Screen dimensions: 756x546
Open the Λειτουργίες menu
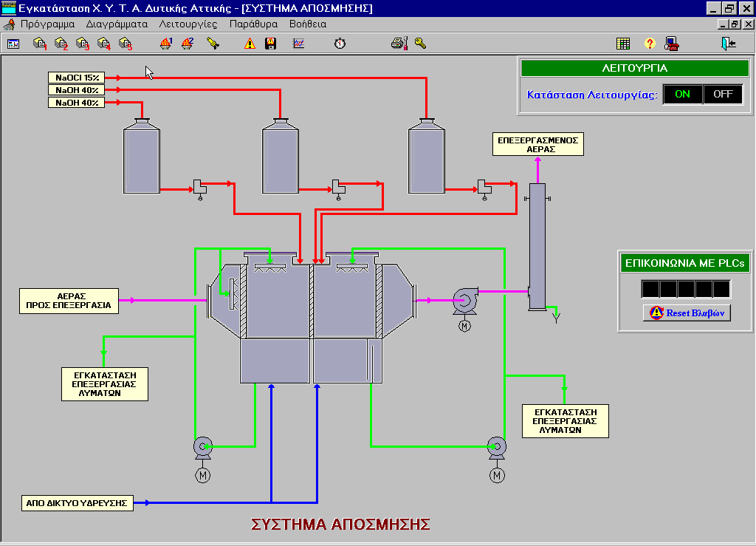coord(188,24)
